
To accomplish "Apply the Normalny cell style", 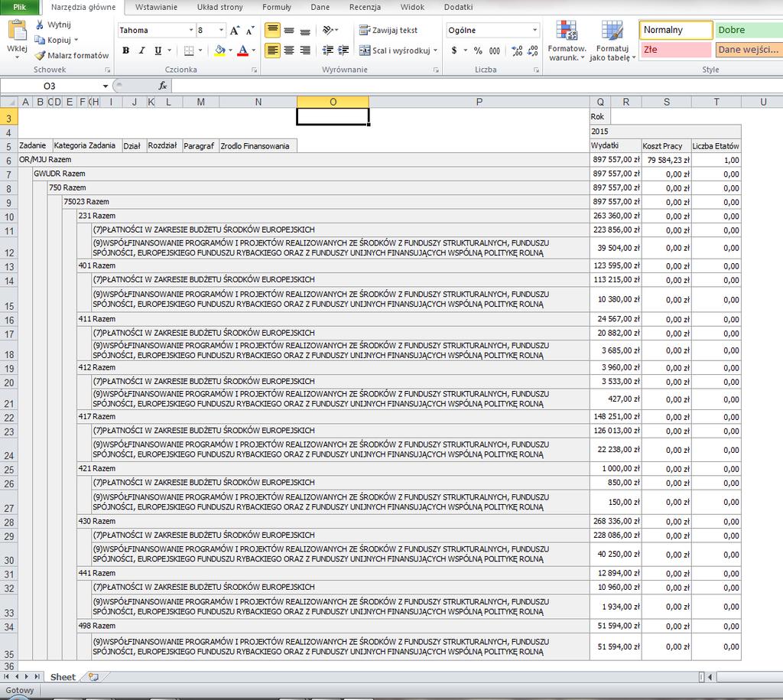I will pos(676,30).
